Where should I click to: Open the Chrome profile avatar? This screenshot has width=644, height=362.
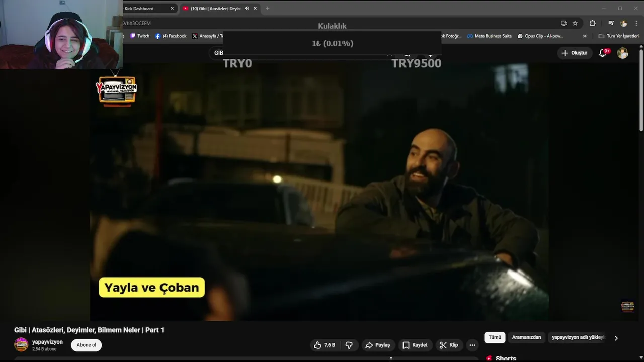[624, 23]
